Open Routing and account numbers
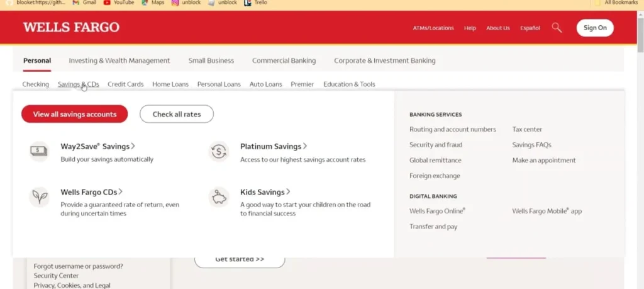This screenshot has height=289, width=644. pyautogui.click(x=453, y=129)
